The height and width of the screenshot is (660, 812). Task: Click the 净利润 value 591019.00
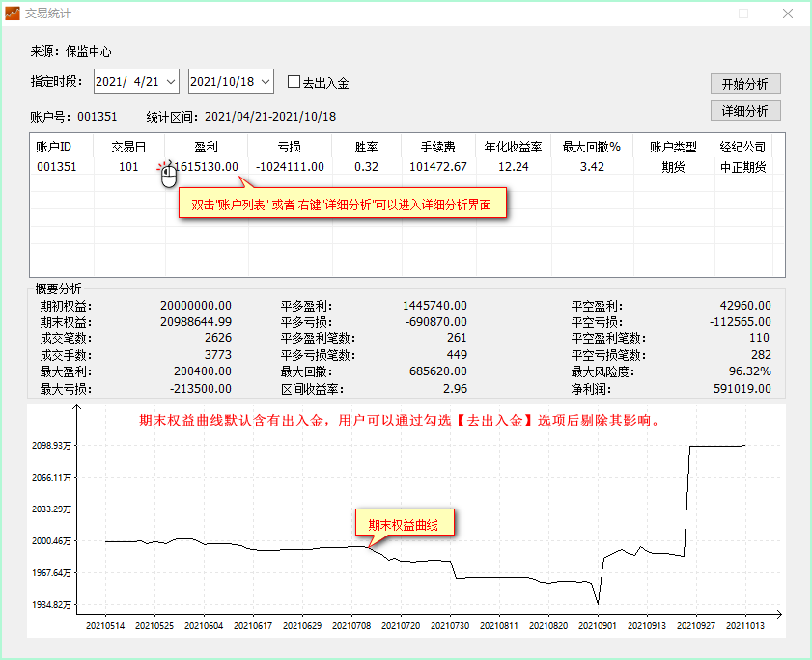[742, 388]
